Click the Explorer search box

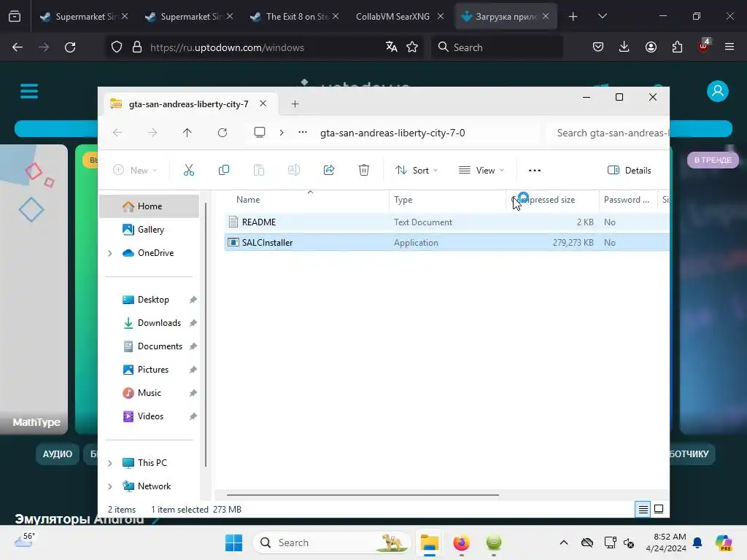point(608,133)
